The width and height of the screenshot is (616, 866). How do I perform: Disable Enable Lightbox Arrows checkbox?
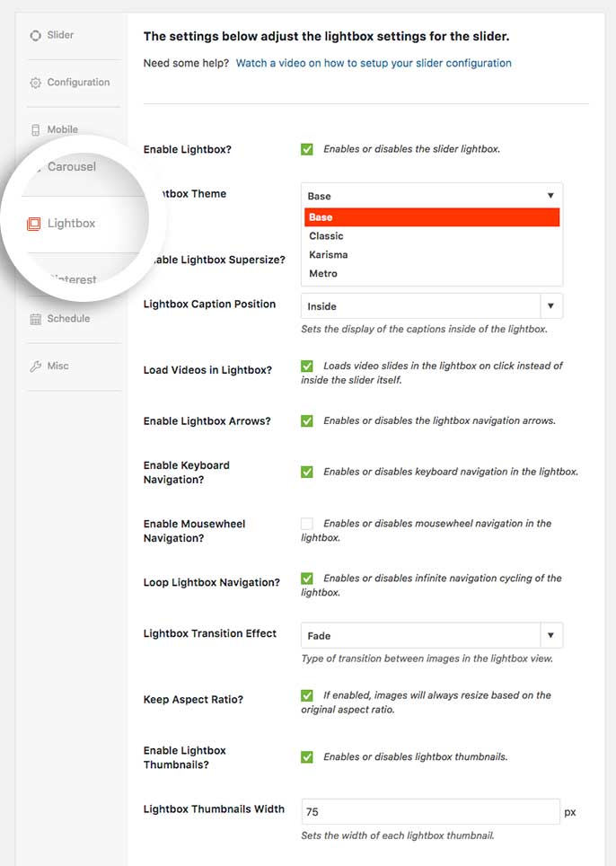[x=307, y=420]
